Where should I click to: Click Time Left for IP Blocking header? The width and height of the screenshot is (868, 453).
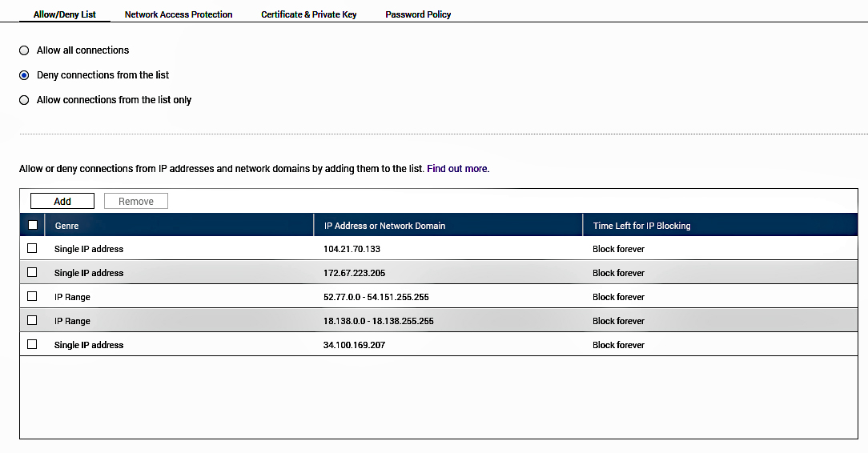tap(641, 226)
